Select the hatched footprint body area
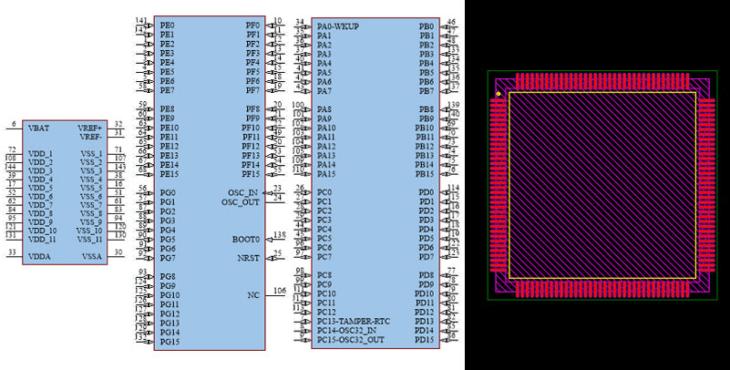Viewport: 730px width, 370px height. (x=602, y=185)
